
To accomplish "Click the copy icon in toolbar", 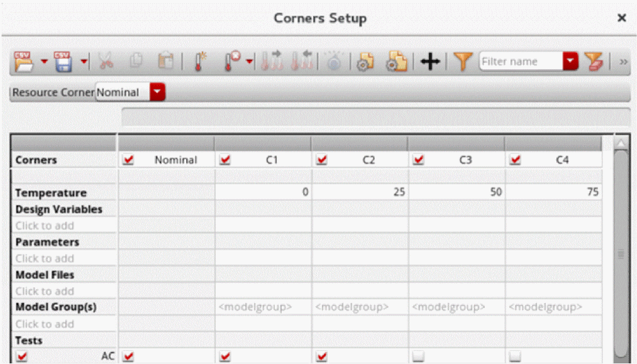I will 136,62.
